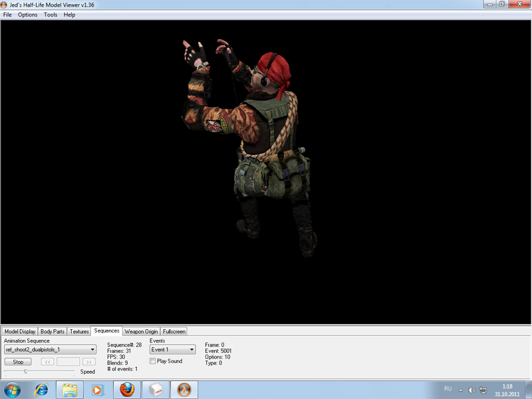The width and height of the screenshot is (532, 399).
Task: Click the animation Speed slider
Action: (x=25, y=372)
